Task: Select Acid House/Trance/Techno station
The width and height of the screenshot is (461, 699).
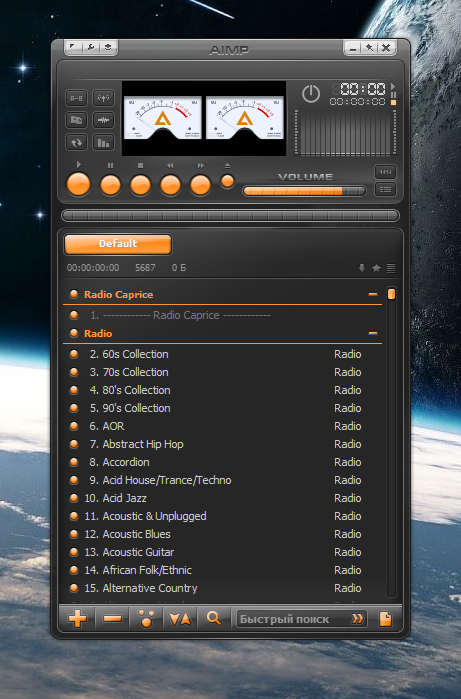Action: [x=223, y=480]
